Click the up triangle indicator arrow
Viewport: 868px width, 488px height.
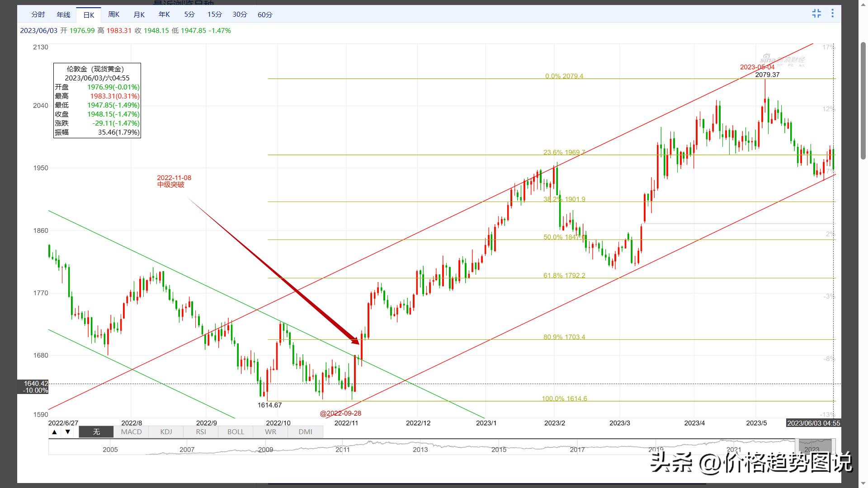(54, 432)
